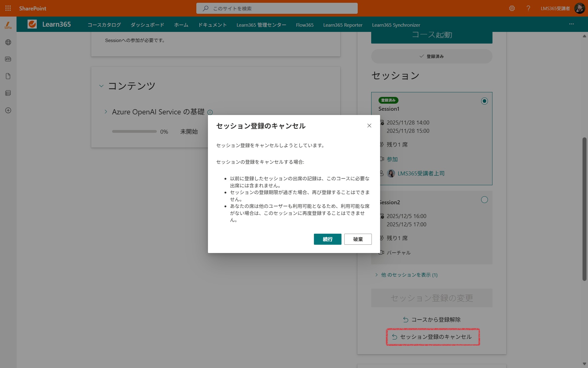The height and width of the screenshot is (368, 588).
Task: Click the scrollbar up arrow
Action: [x=584, y=36]
